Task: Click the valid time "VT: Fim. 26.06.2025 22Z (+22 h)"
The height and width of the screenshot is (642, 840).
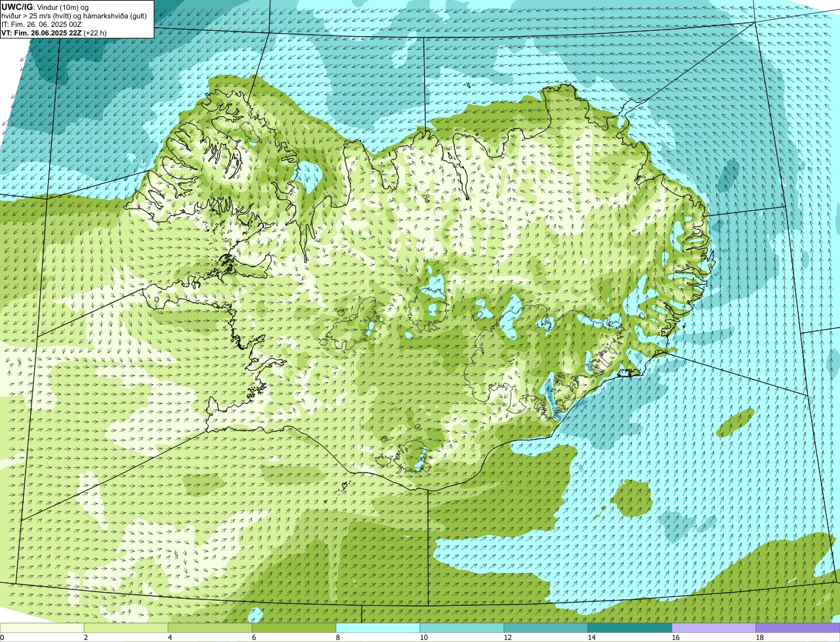Action: (x=54, y=33)
